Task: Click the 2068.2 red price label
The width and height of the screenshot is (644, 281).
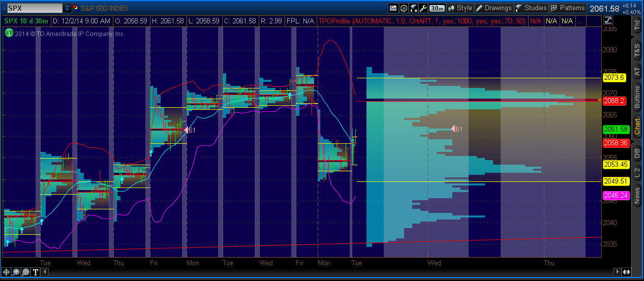Action: [614, 101]
